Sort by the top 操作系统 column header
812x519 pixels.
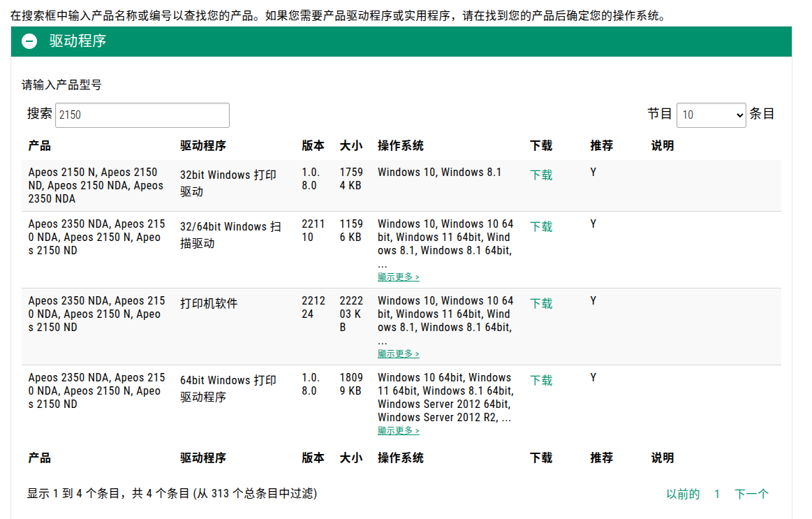click(x=400, y=146)
